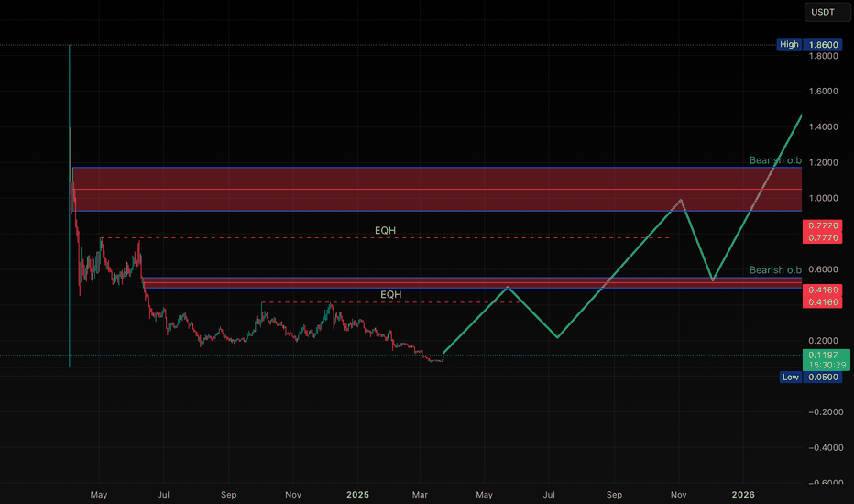The width and height of the screenshot is (854, 504).
Task: Select the EQH label on 0.4160 dashed line
Action: 390,294
